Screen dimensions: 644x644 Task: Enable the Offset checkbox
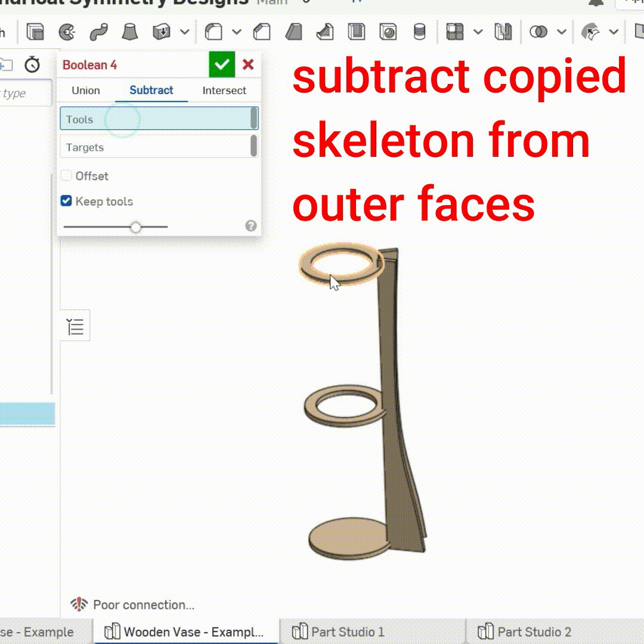67,175
